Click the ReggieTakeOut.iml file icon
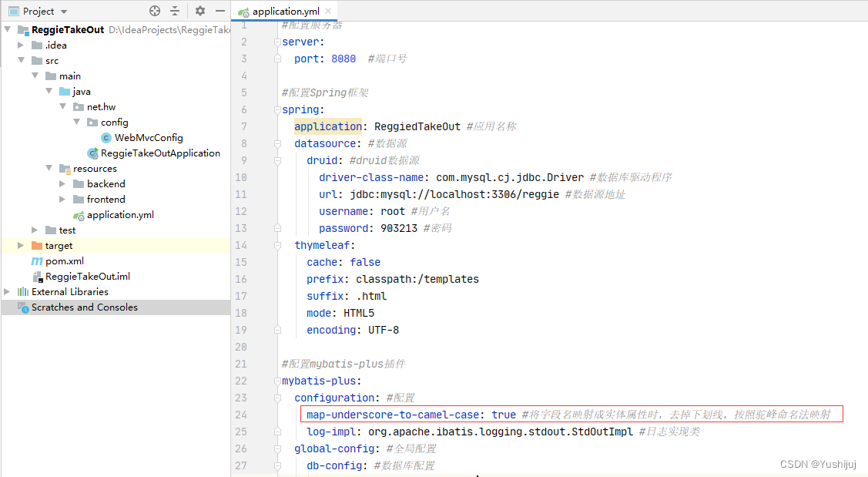Screen dimensions: 868x477 point(37,277)
